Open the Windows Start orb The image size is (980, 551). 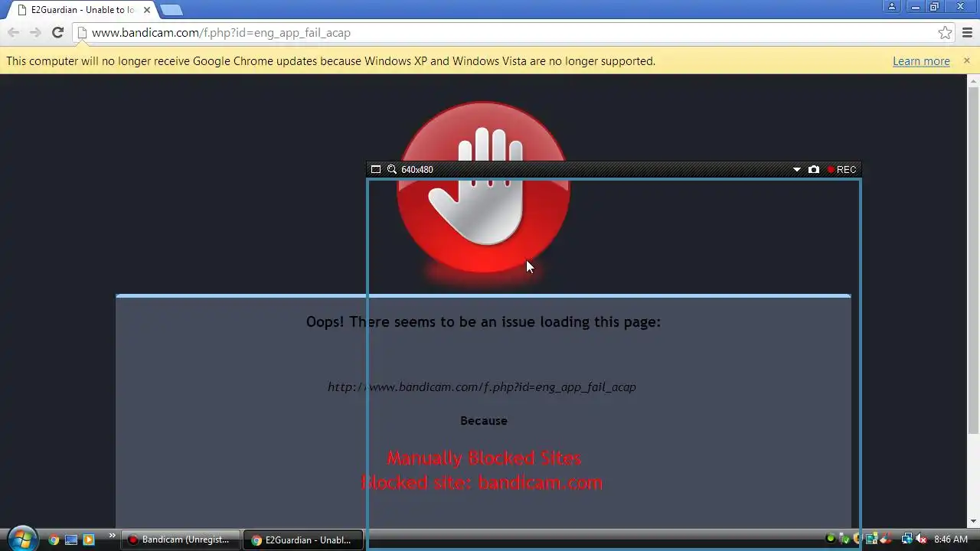point(22,539)
